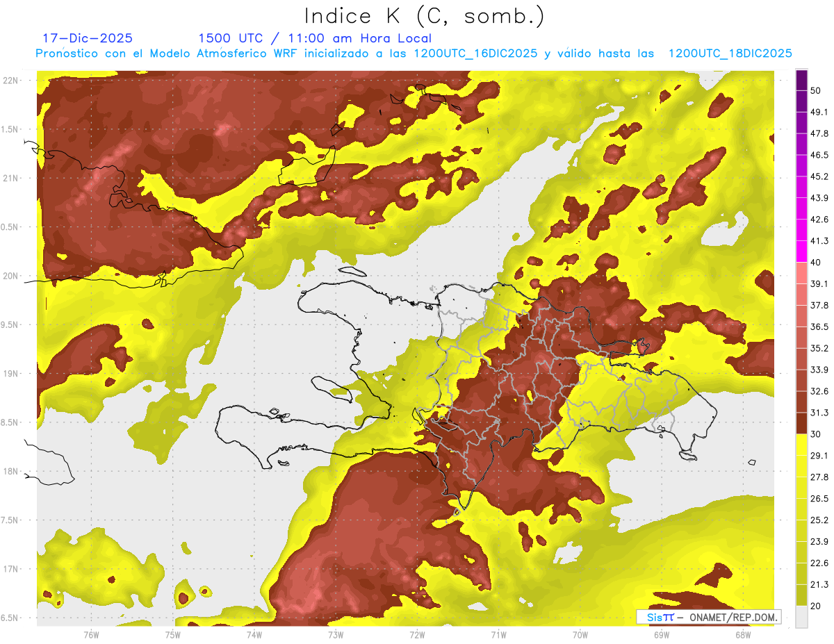This screenshot has height=644, width=834.
Task: Pick legend value "35.2"
Action: (x=819, y=348)
